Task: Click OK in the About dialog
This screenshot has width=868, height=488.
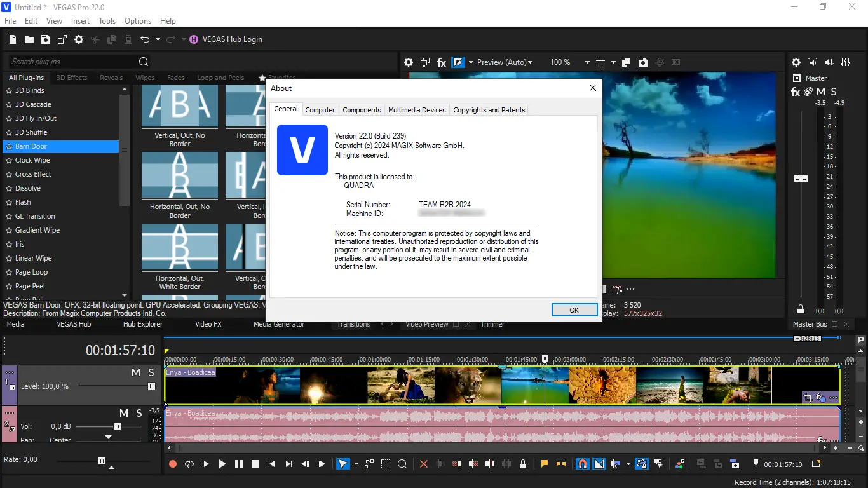Action: pyautogui.click(x=574, y=310)
